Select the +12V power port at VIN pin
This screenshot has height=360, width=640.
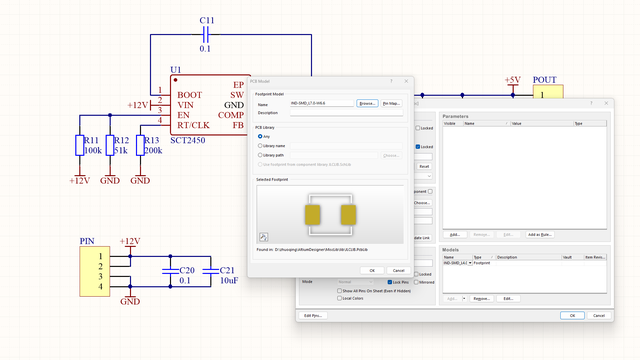click(140, 105)
